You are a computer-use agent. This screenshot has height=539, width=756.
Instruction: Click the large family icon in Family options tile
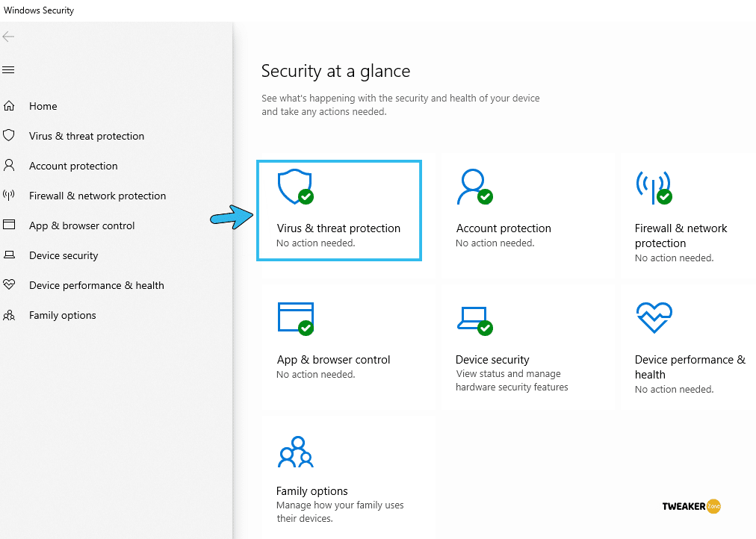coord(296,452)
